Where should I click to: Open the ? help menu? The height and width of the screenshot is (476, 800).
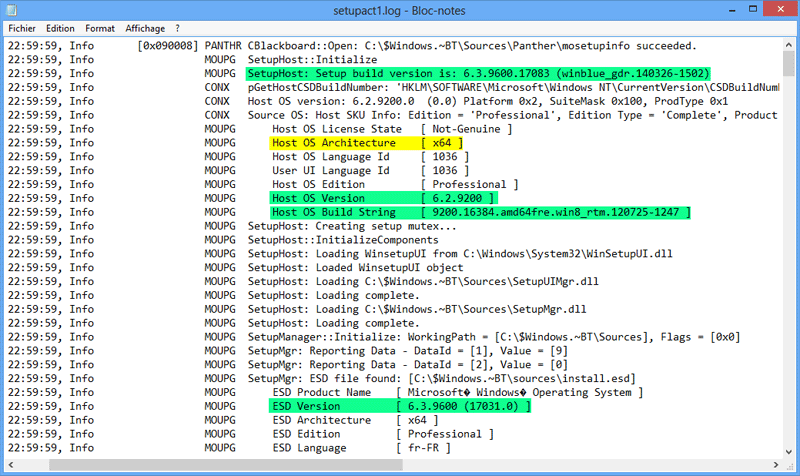177,29
